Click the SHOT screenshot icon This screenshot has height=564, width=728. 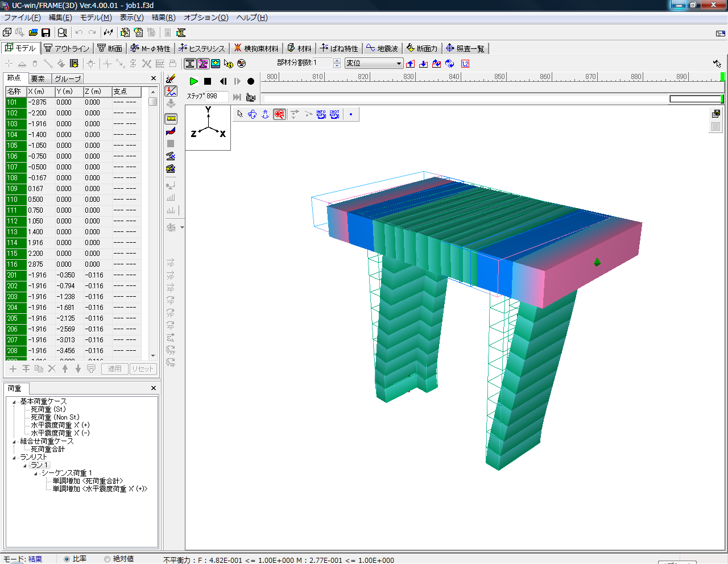(334, 114)
